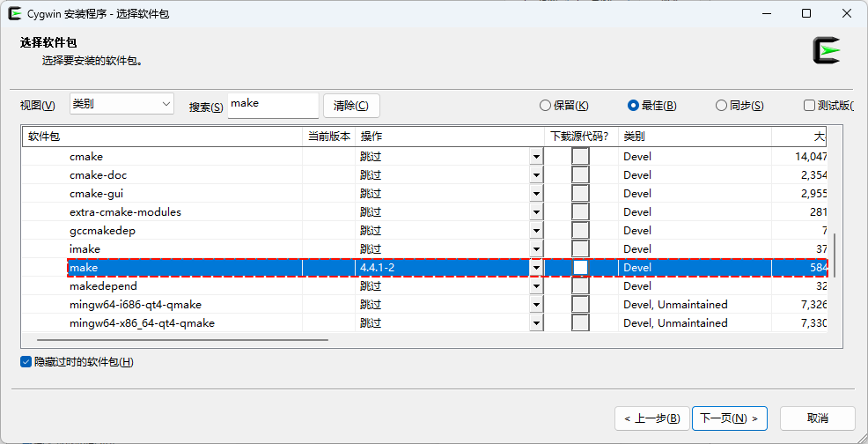Enable the 测试版 checkbox
The image size is (868, 444).
pos(809,106)
